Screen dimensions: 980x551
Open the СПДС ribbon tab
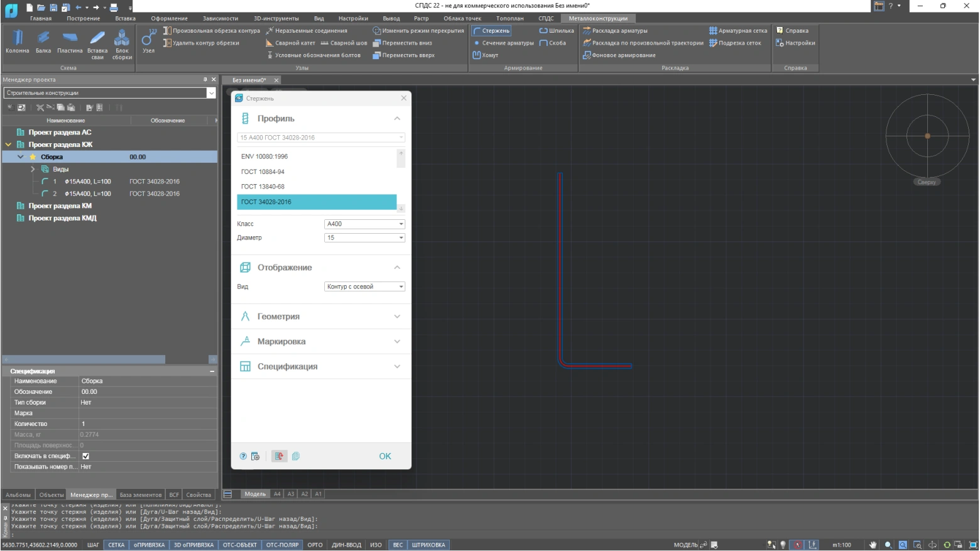pos(545,18)
